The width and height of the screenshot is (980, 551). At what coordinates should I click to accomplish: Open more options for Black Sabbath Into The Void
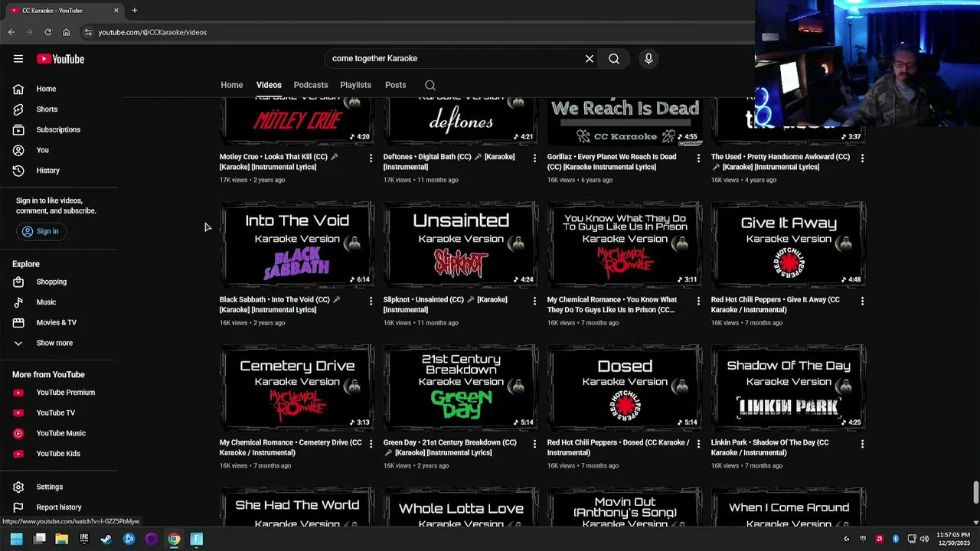click(371, 301)
